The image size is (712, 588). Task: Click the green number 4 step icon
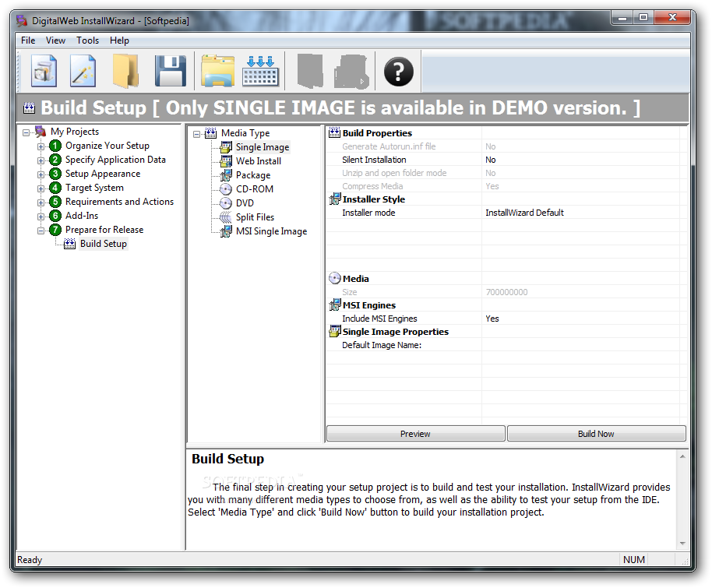(x=55, y=188)
